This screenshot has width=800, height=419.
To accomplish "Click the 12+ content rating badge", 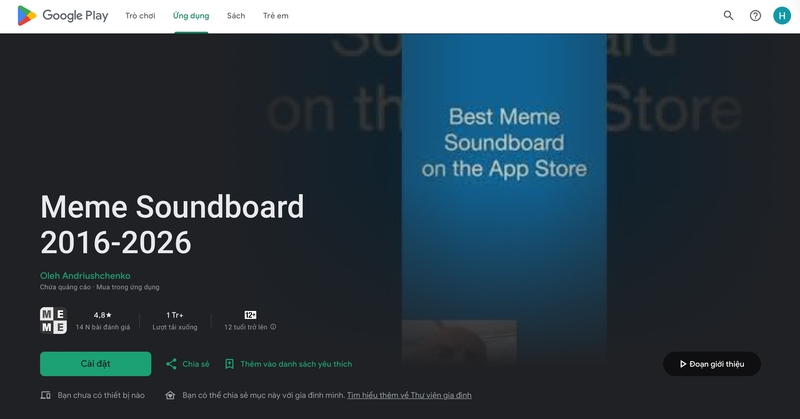I will pos(250,315).
